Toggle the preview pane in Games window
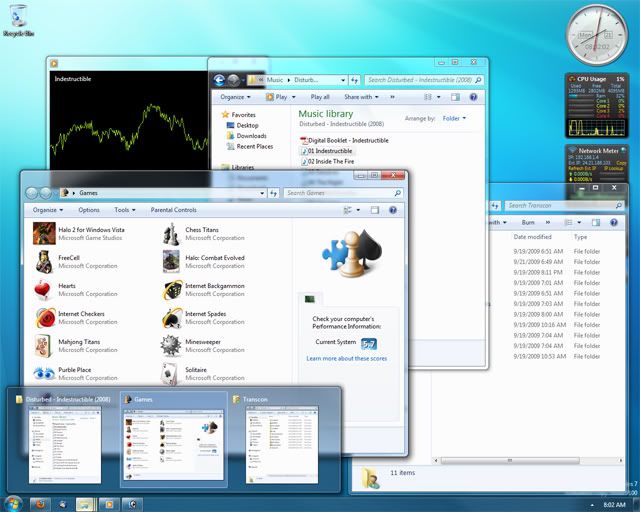Screen dimensions: 640x512 click(375, 210)
